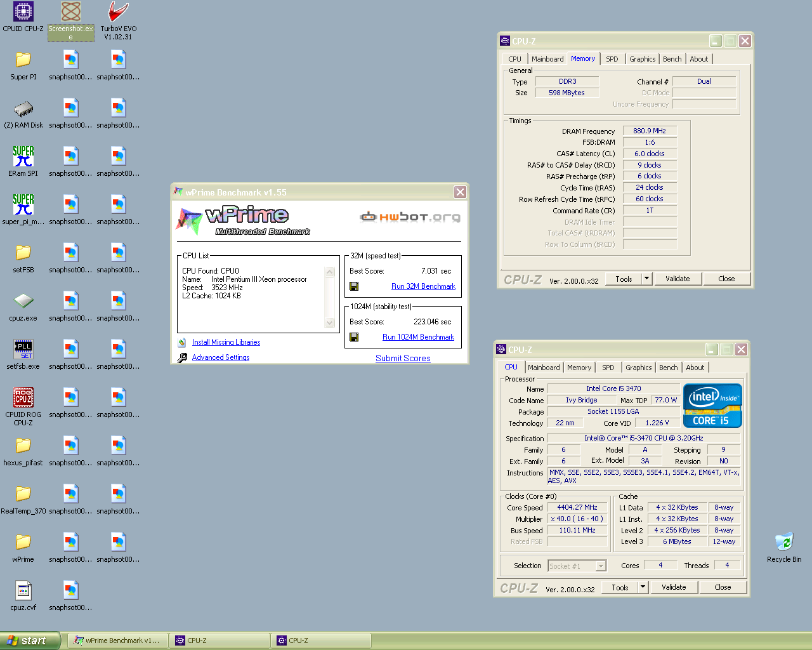The height and width of the screenshot is (650, 812).
Task: Close the wPrime Benchmark window
Action: (460, 192)
